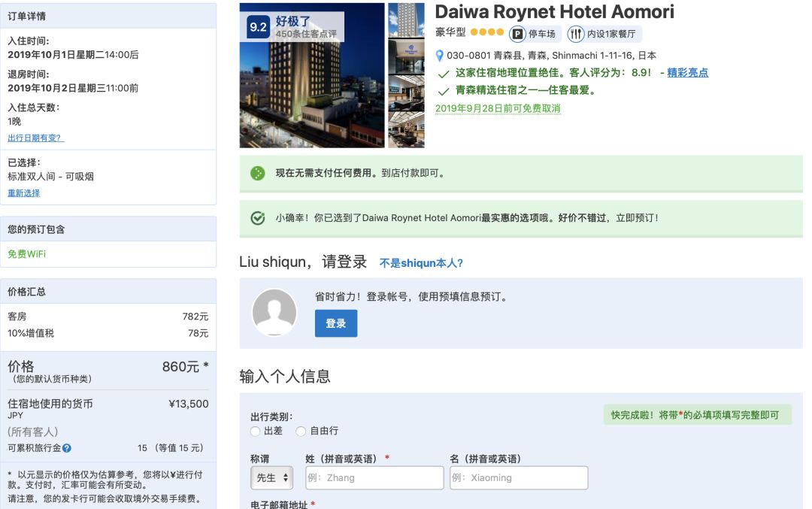This screenshot has width=812, height=509.
Task: Click the last name input showing 例：Zhang
Action: [x=374, y=477]
